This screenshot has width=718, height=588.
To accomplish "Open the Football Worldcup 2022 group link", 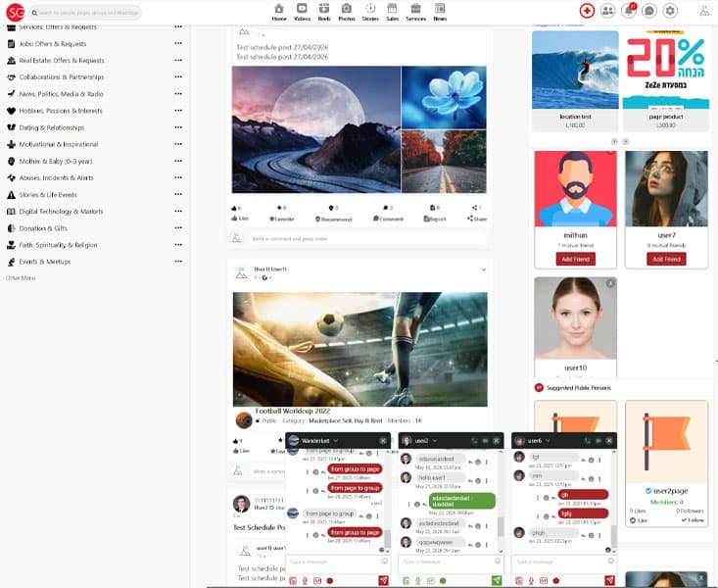I will (x=293, y=411).
